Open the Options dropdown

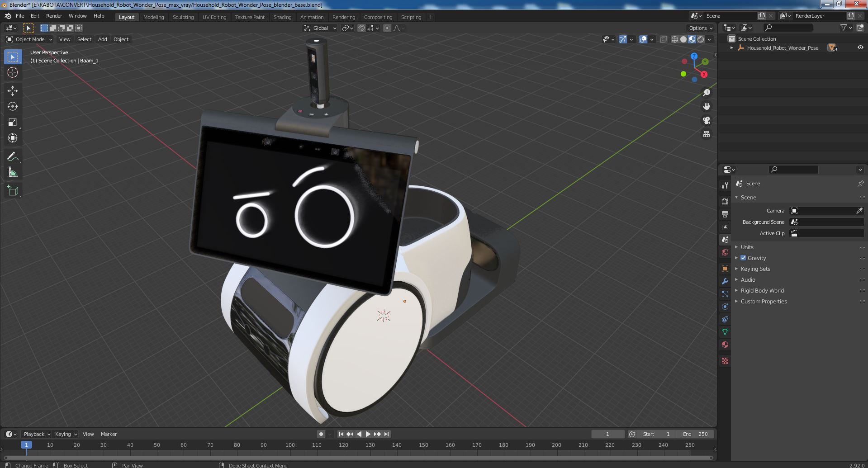701,28
